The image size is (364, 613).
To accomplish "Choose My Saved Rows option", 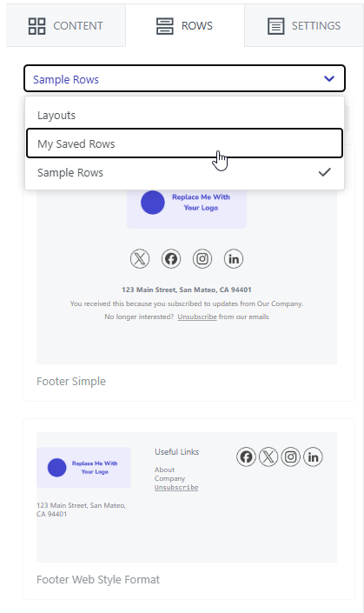I will pyautogui.click(x=184, y=143).
